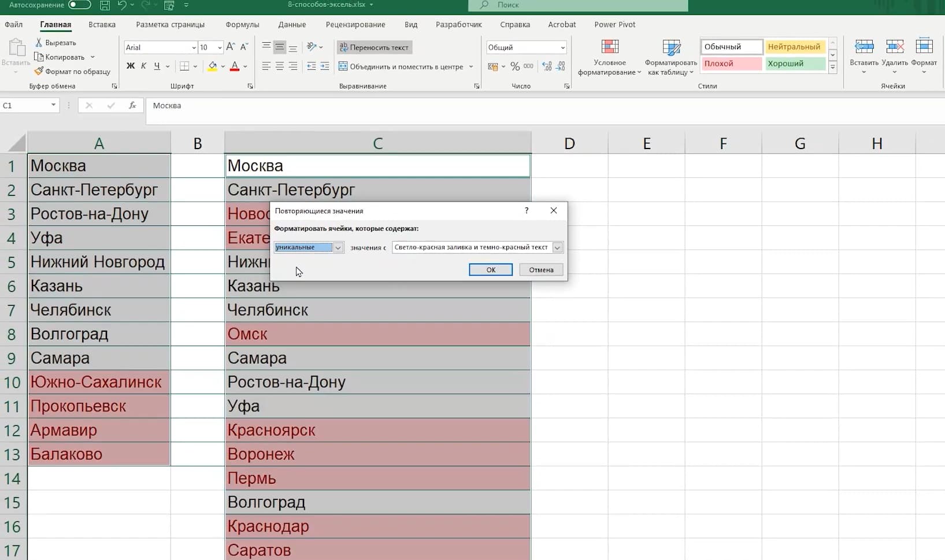Click the Поиск search box

pos(578,5)
